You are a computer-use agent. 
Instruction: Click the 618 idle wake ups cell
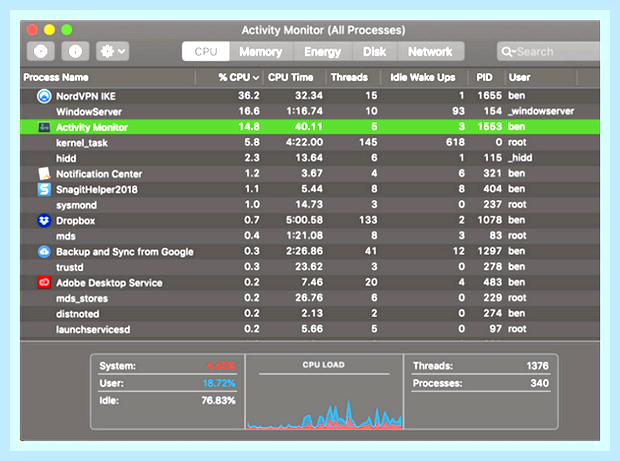(455, 142)
